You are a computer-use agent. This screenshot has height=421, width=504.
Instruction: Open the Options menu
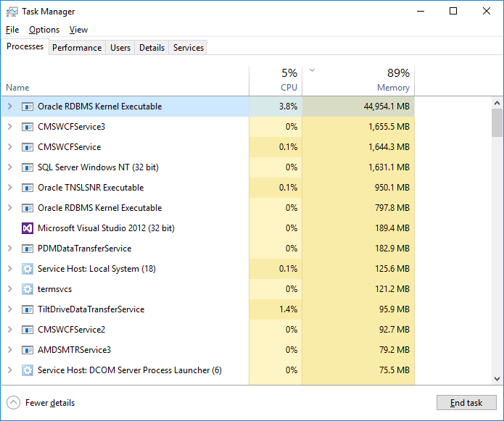[44, 30]
